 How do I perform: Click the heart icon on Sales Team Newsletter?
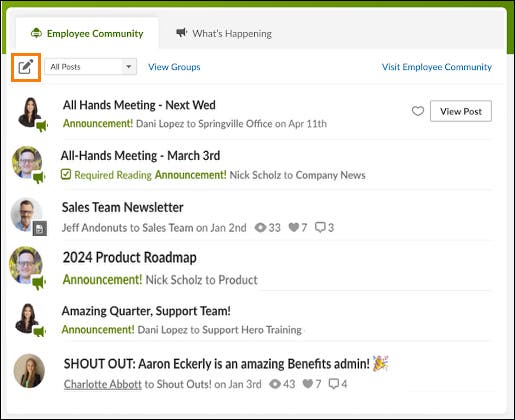pyautogui.click(x=294, y=228)
